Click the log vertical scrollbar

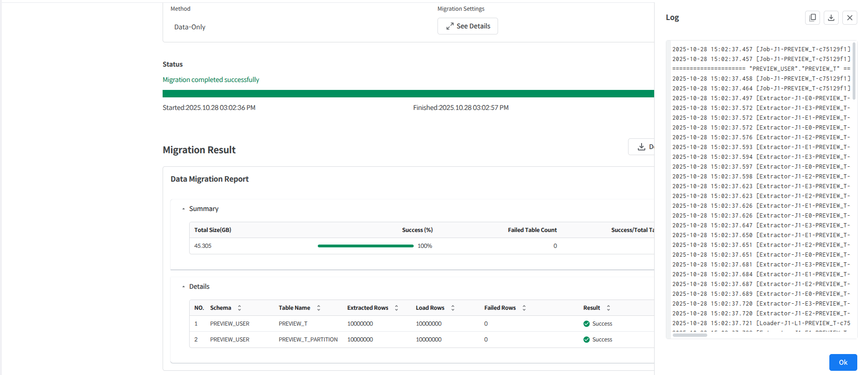click(854, 71)
